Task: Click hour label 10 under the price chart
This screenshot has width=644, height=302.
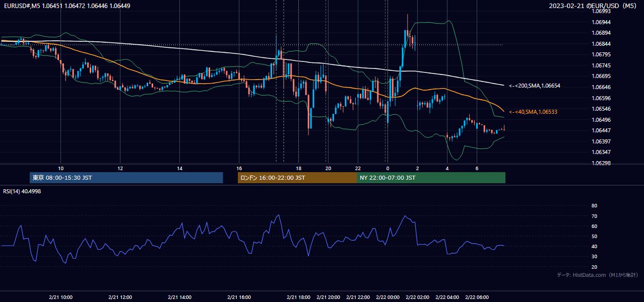Action: pyautogui.click(x=60, y=168)
